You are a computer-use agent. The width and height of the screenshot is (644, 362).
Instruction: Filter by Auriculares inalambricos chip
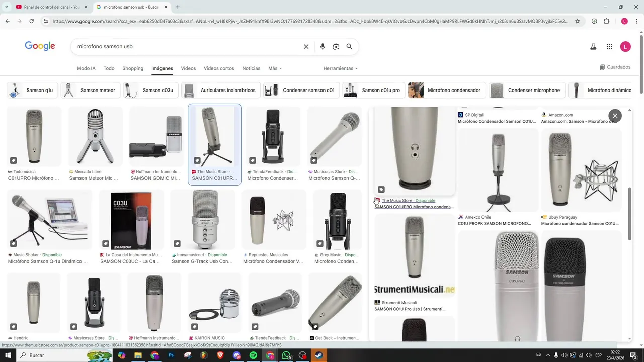pyautogui.click(x=221, y=90)
